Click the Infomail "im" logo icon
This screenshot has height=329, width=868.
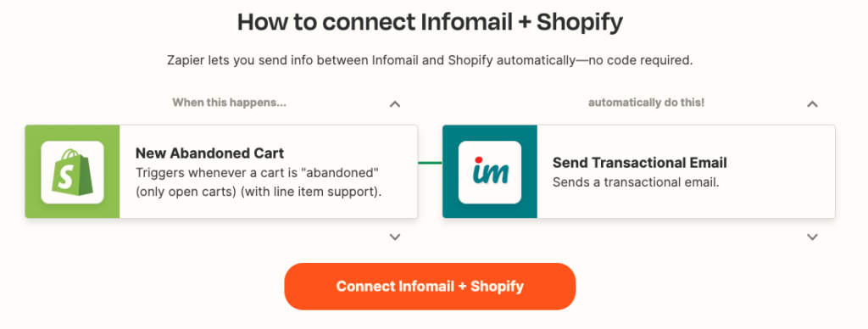(x=489, y=172)
